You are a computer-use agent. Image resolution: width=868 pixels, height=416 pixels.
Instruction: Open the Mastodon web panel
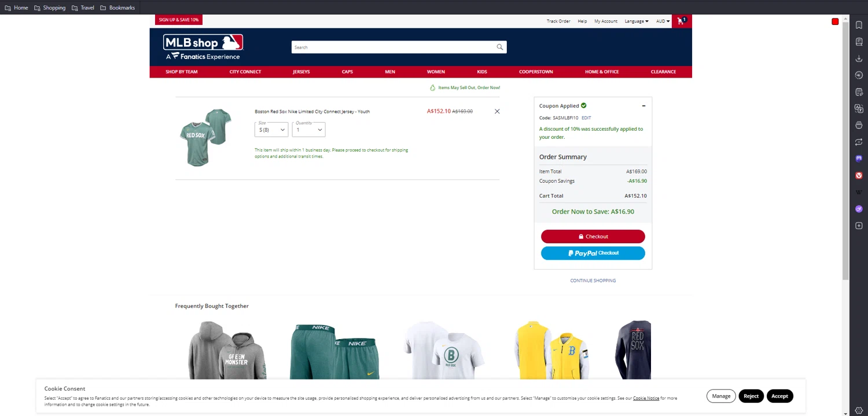coord(859,159)
